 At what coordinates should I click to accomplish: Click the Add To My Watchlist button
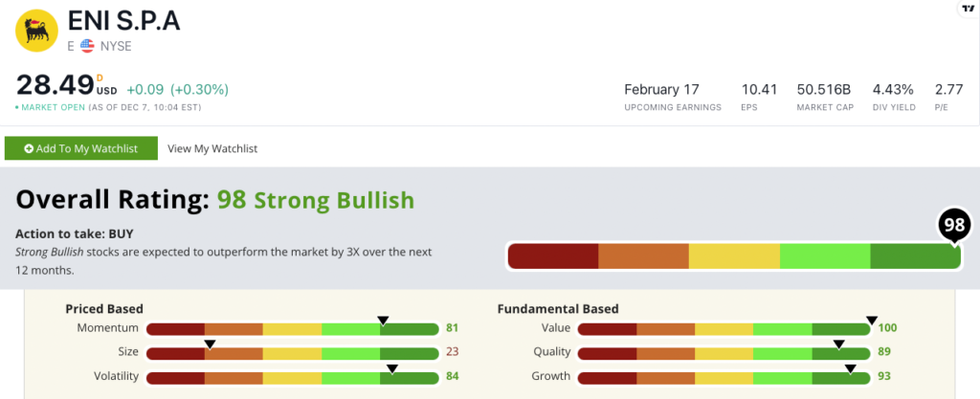click(81, 148)
